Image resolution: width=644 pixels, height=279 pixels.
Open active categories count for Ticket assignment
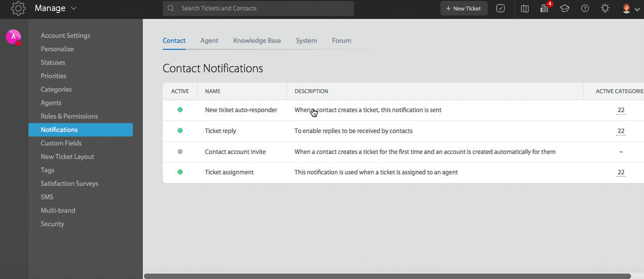coord(621,172)
